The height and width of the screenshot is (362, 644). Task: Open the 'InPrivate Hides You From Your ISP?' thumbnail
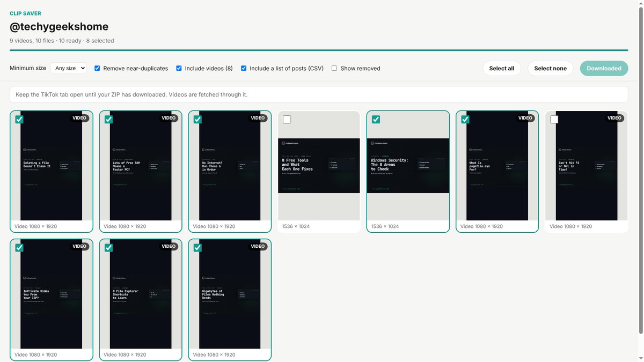click(x=51, y=294)
